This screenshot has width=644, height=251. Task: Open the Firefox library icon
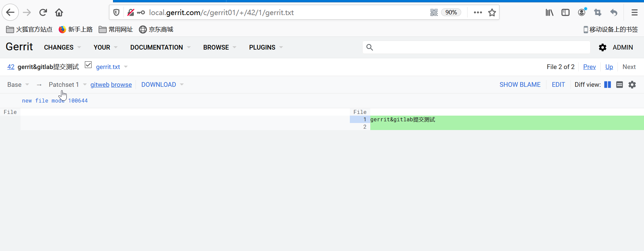click(549, 12)
